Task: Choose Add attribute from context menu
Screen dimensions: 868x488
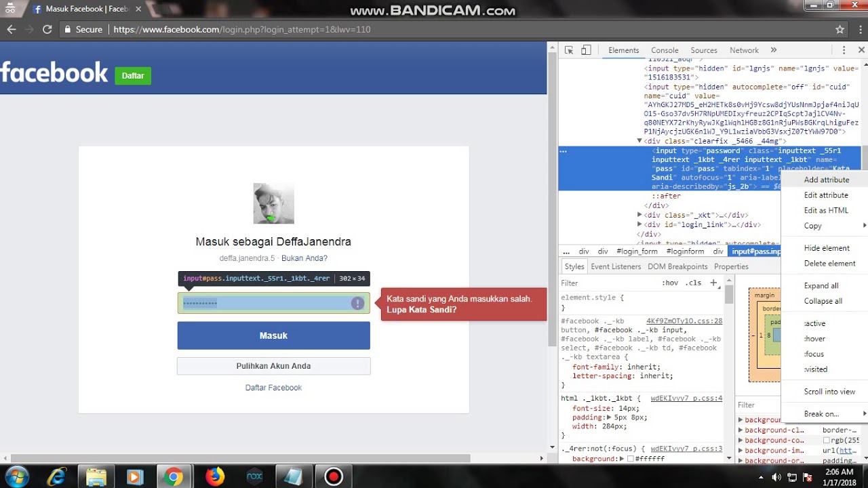Action: [x=825, y=180]
